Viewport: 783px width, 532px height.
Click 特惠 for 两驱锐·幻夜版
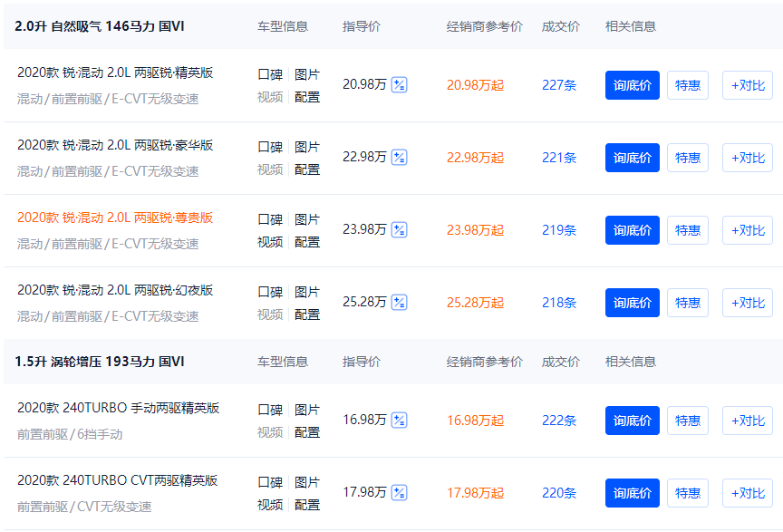coord(688,303)
